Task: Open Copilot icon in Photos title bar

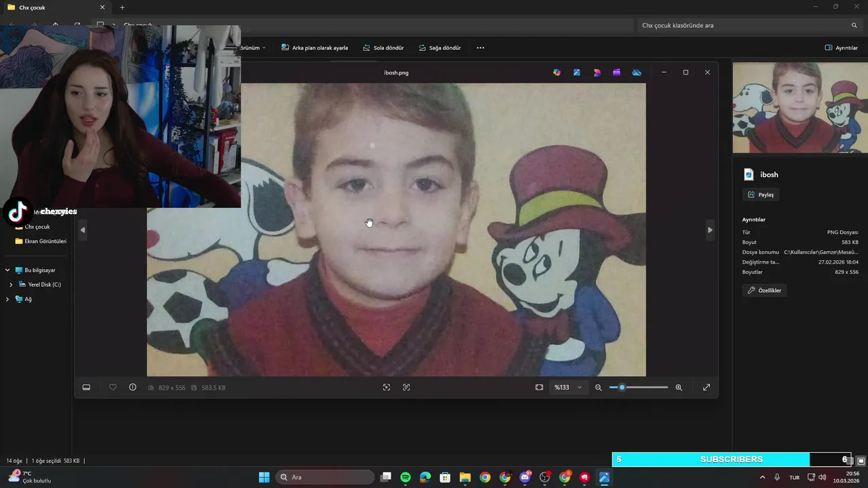Action: pyautogui.click(x=557, y=73)
